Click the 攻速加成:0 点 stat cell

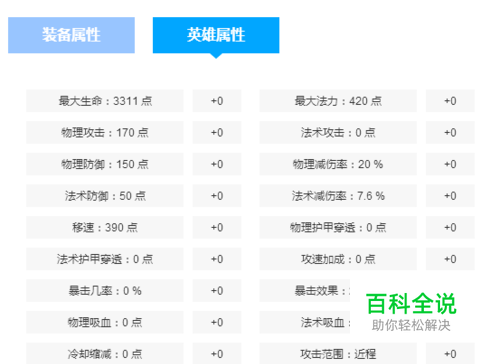click(338, 259)
